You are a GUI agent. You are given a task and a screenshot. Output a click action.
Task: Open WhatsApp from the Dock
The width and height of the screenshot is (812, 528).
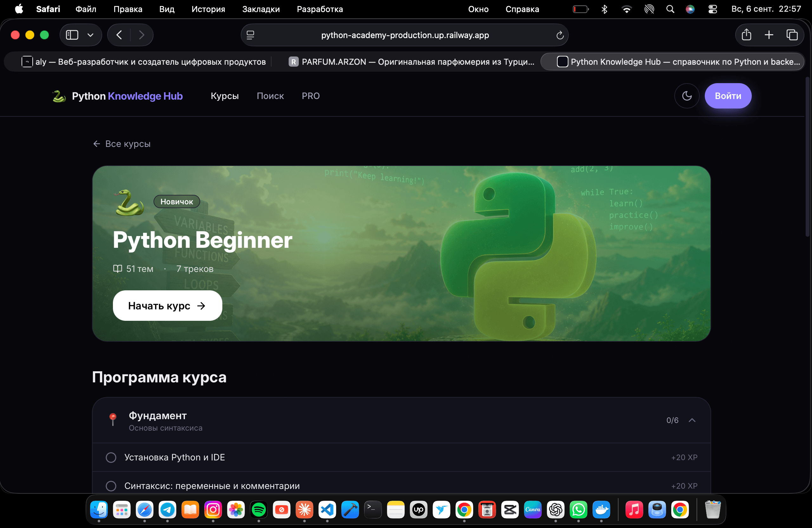[578, 510]
